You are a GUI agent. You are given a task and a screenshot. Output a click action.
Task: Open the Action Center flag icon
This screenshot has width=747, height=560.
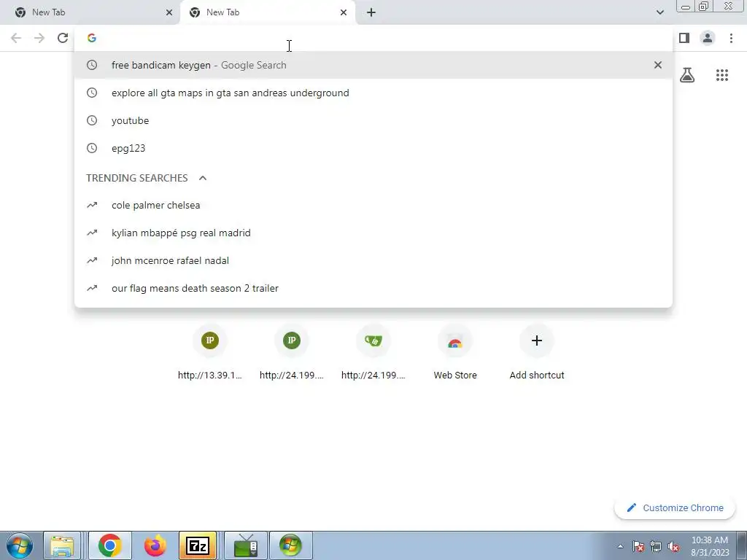638,546
